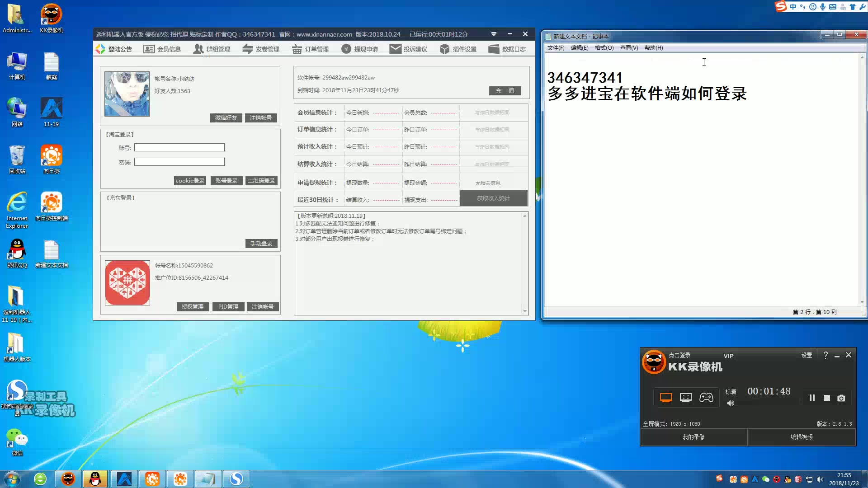This screenshot has height=488, width=868.
Task: Open the 机器人版本 desktop folder
Action: (x=17, y=347)
